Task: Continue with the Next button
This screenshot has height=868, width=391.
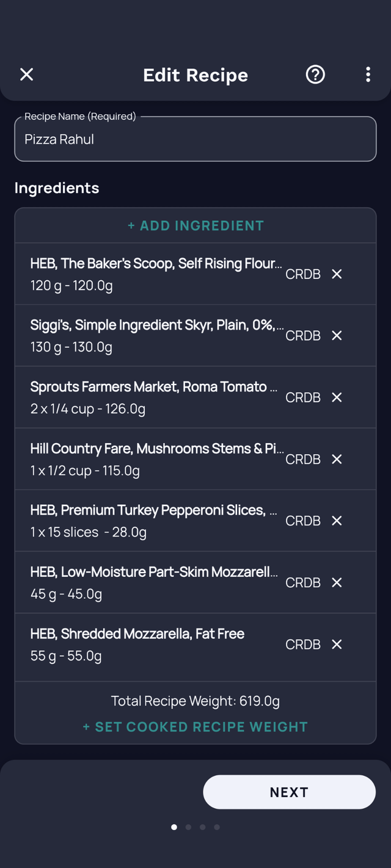Action: click(289, 792)
